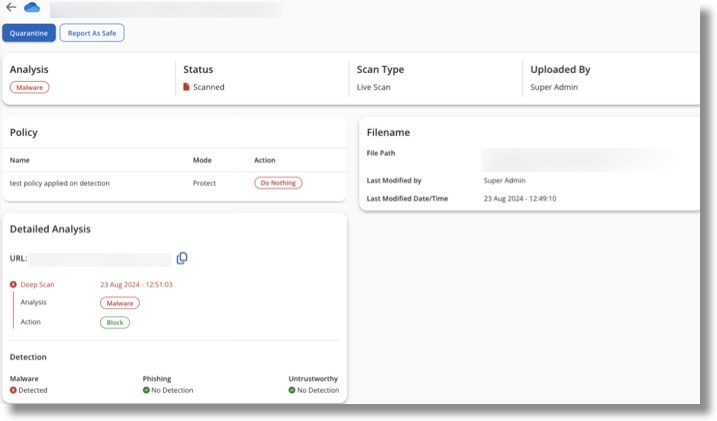
Task: Select the Malware badge under Analysis
Action: point(30,88)
